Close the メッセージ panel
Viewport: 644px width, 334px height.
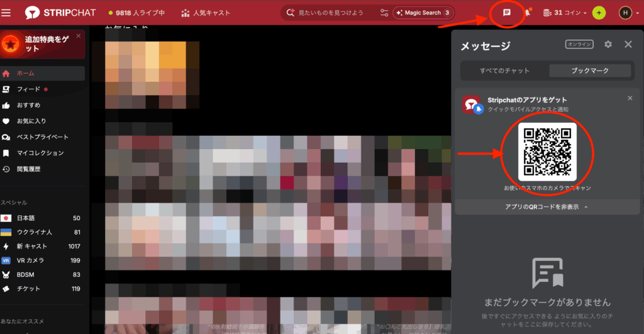[x=628, y=44]
